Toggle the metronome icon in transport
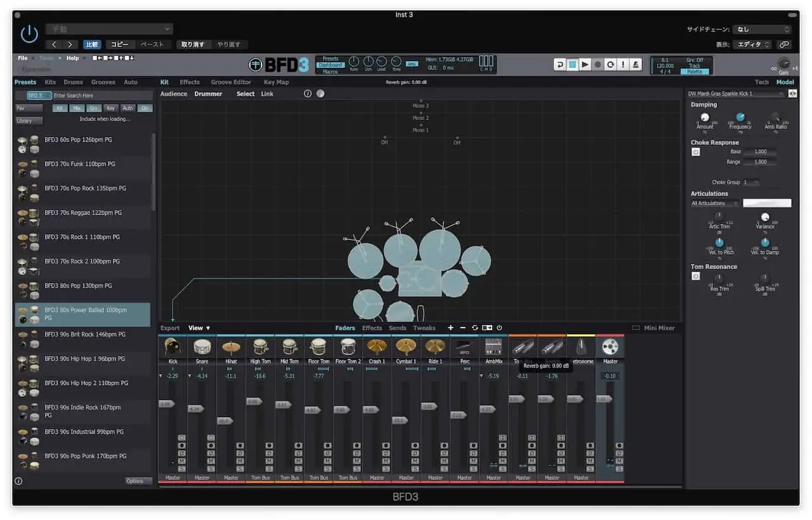The image size is (812, 520). click(636, 64)
